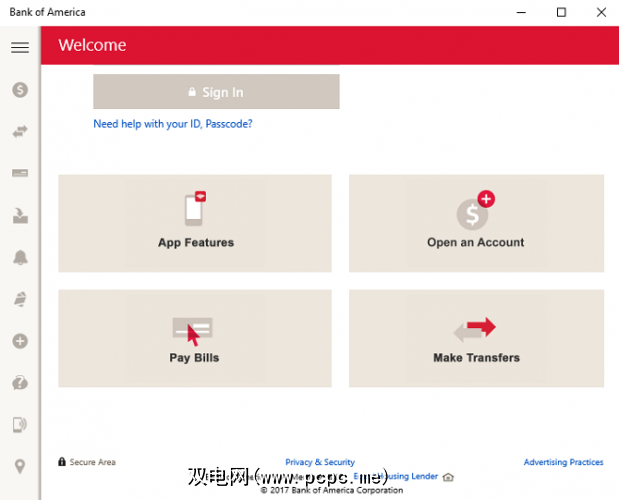Open the App Features tile
The height and width of the screenshot is (500, 619).
195,223
